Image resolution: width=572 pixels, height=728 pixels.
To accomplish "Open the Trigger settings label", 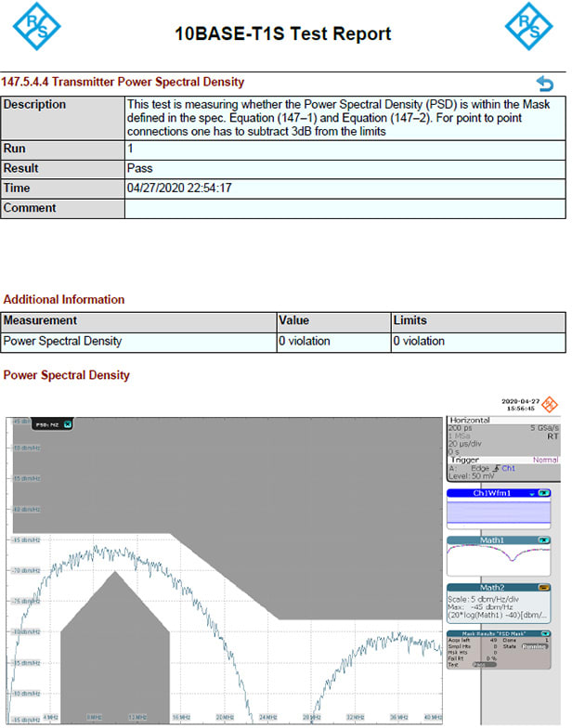I will coord(464,460).
